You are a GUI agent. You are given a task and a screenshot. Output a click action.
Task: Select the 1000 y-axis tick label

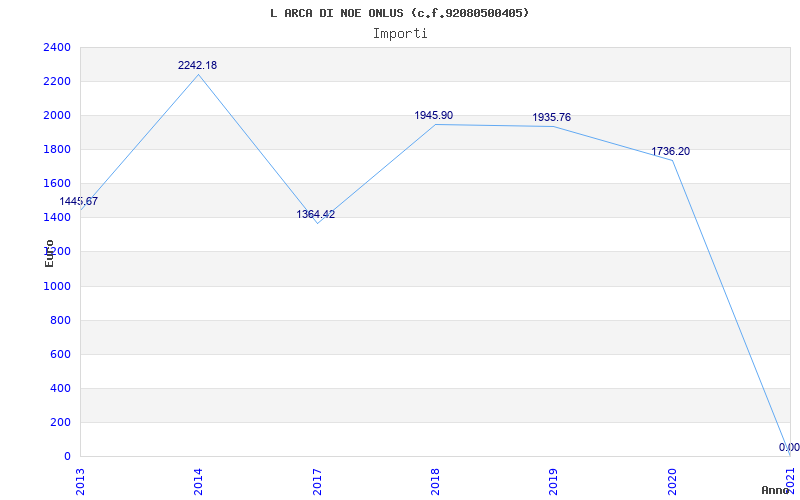click(x=57, y=286)
